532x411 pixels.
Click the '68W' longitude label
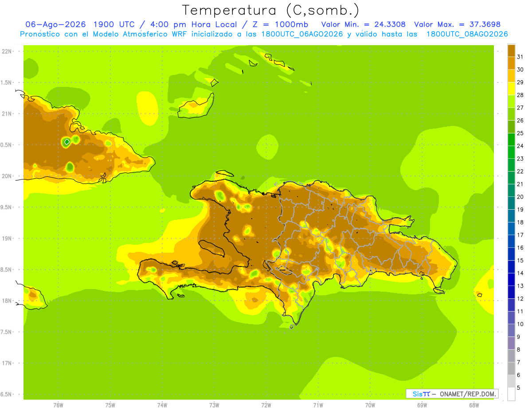pyautogui.click(x=474, y=405)
